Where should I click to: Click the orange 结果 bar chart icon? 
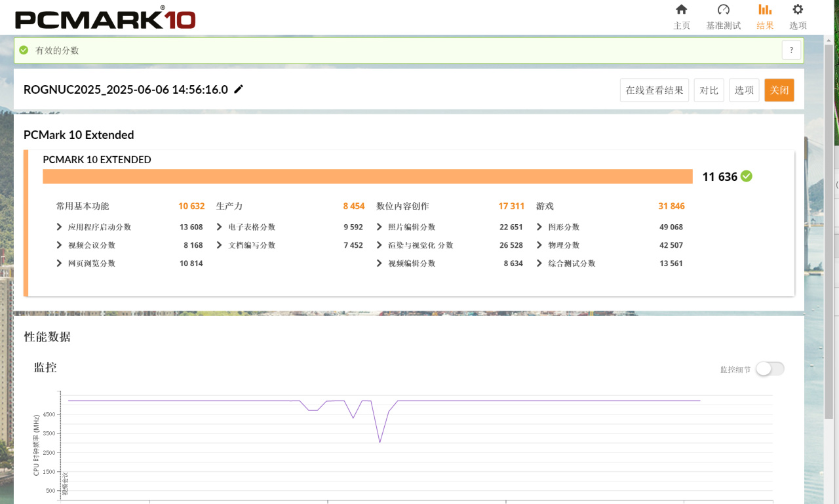[764, 10]
